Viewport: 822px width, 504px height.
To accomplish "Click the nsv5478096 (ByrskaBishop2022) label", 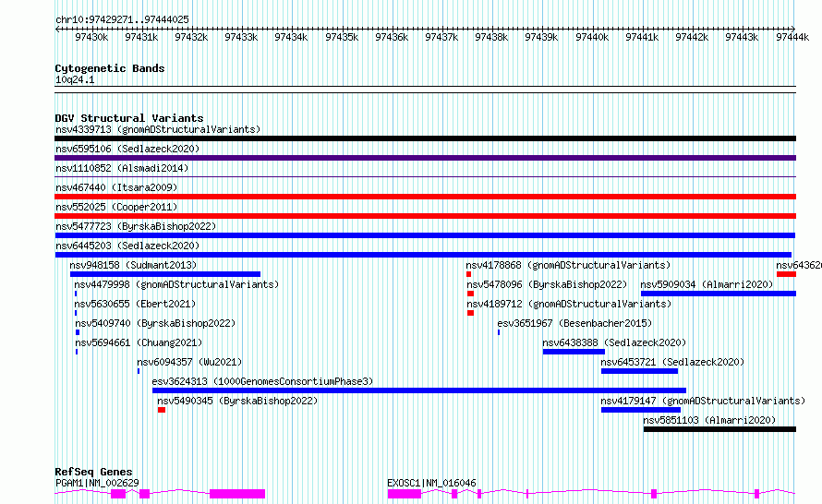I will click(547, 284).
